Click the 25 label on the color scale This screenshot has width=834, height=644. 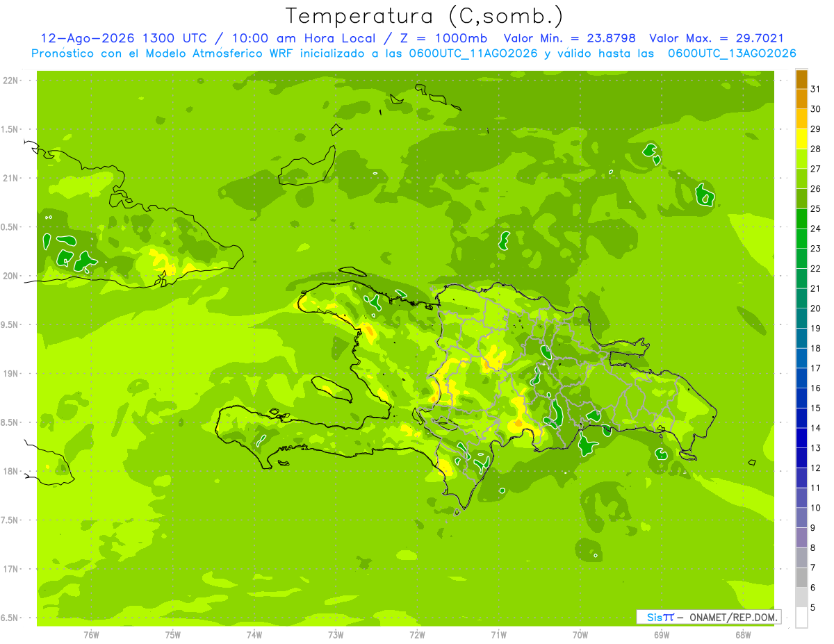coord(815,208)
